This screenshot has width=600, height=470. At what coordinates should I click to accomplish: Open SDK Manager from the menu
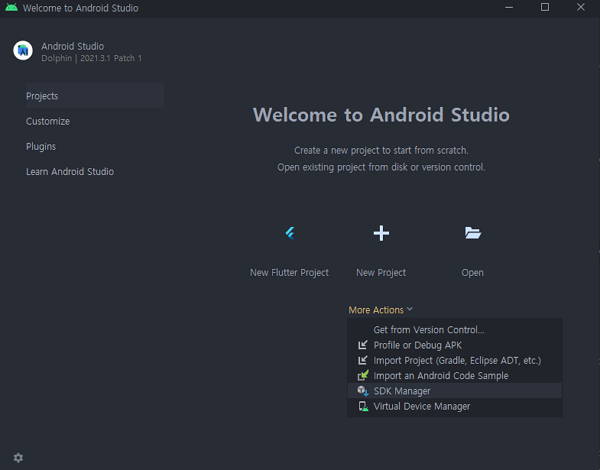(x=455, y=391)
